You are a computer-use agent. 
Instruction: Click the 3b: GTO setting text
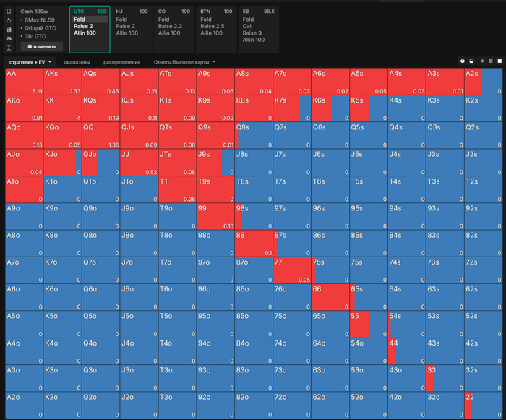point(35,36)
